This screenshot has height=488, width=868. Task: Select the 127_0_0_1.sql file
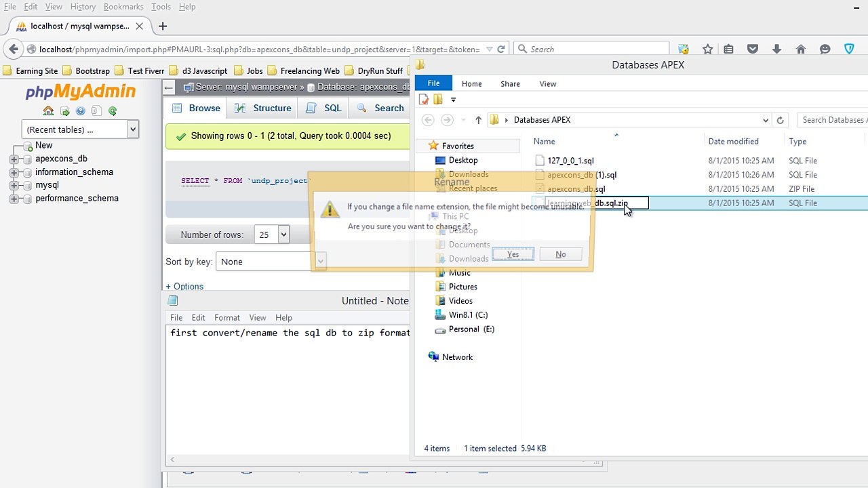[x=570, y=161]
